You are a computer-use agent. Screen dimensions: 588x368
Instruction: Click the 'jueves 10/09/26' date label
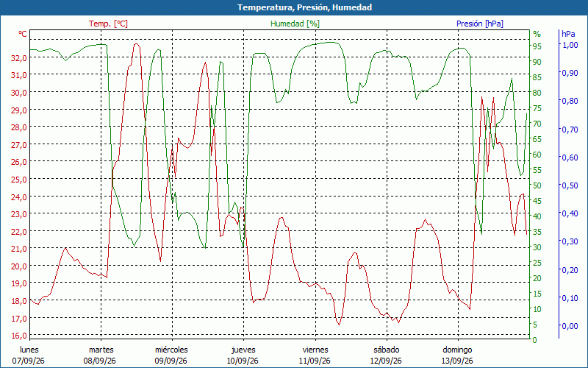[x=243, y=355]
